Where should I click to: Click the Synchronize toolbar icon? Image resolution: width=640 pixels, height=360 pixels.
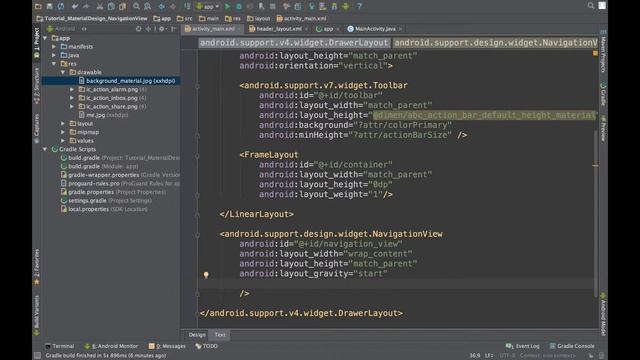(61, 6)
